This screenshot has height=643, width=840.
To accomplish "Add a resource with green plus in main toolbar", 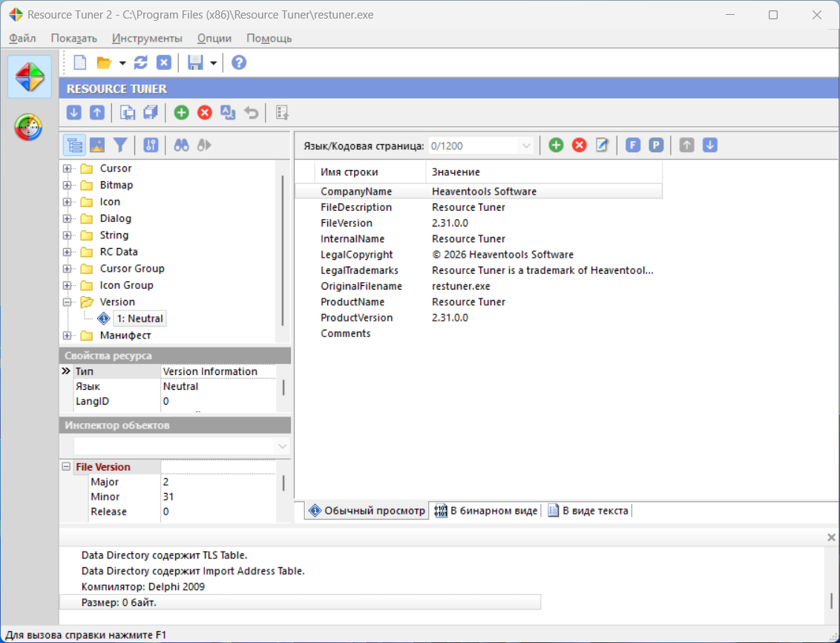I will (182, 113).
